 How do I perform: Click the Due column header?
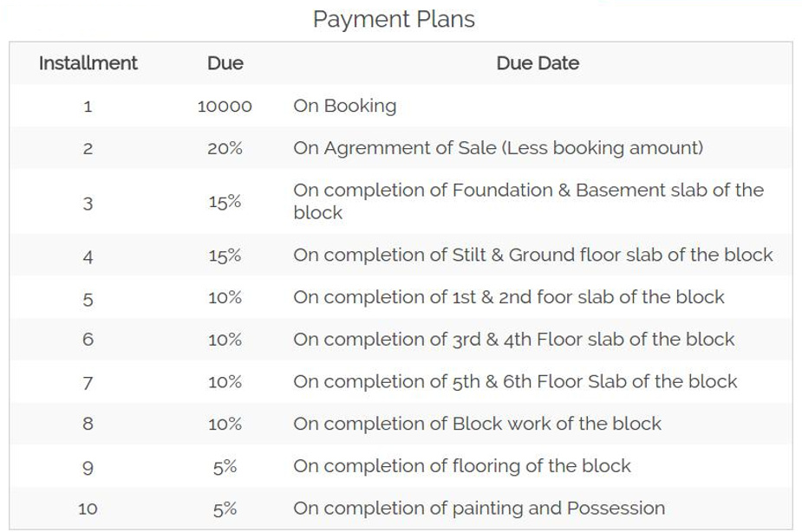click(225, 63)
